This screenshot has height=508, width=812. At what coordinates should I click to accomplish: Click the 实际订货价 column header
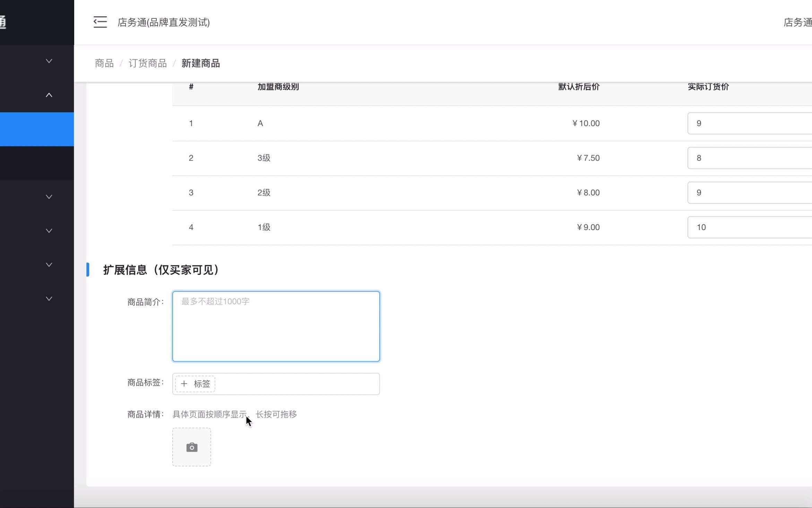708,87
